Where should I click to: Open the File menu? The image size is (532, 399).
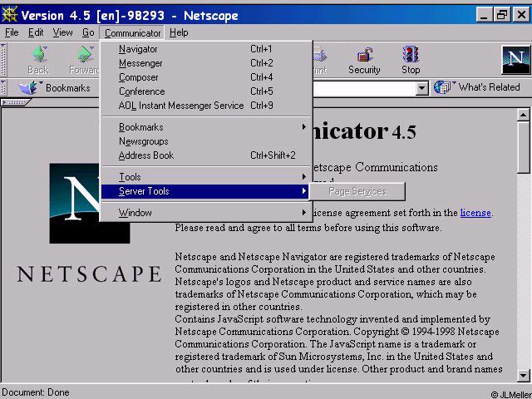pyautogui.click(x=12, y=33)
